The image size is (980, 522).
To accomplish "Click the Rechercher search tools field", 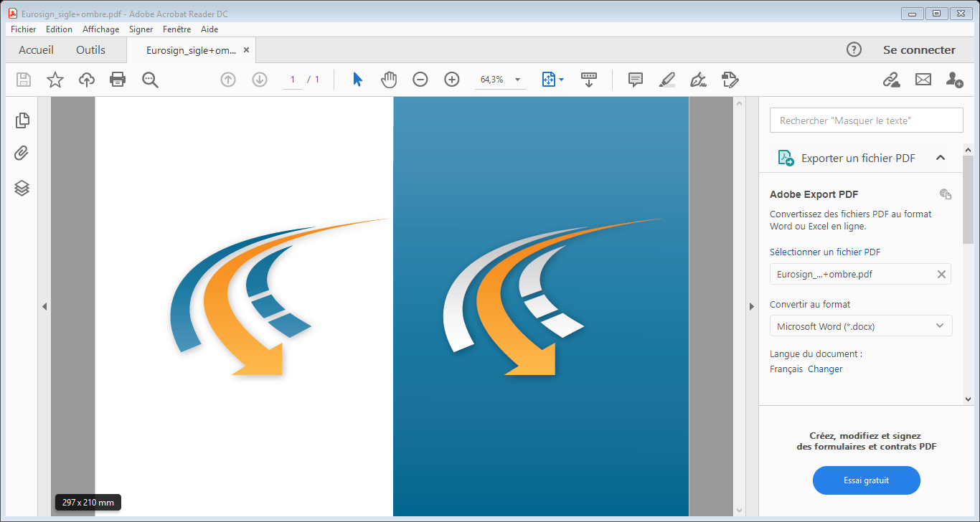I will pyautogui.click(x=867, y=120).
